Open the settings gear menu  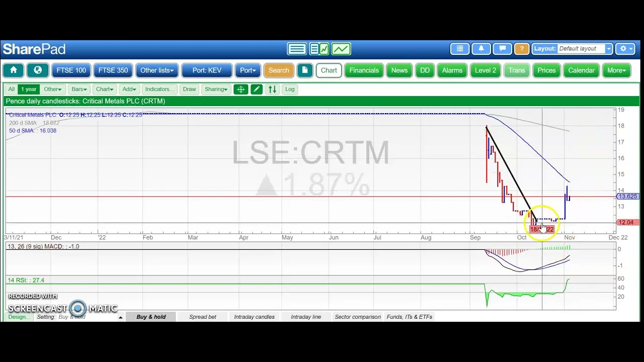click(625, 49)
